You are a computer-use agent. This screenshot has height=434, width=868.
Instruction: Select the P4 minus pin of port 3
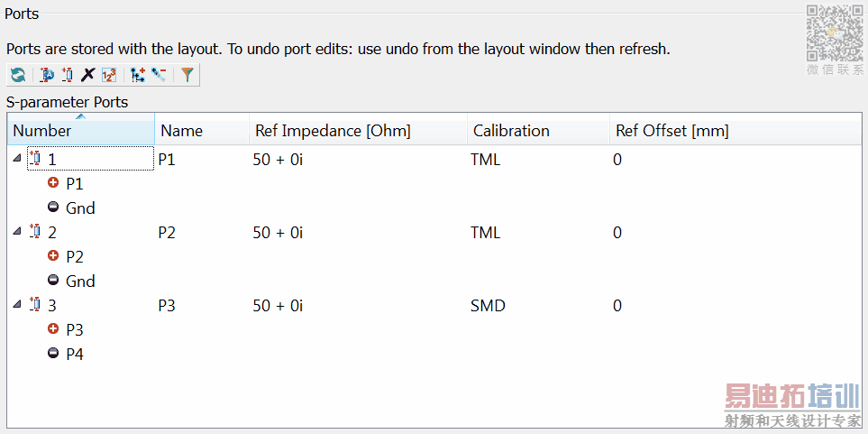coord(74,354)
